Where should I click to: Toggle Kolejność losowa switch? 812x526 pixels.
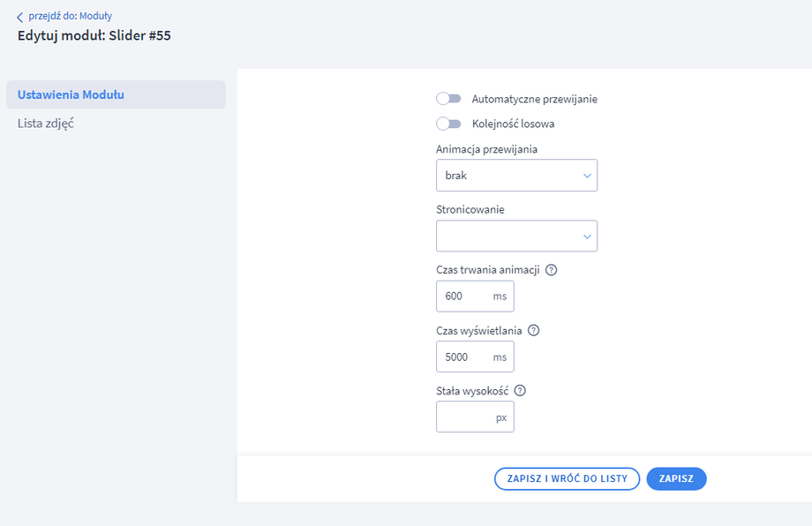tap(448, 124)
